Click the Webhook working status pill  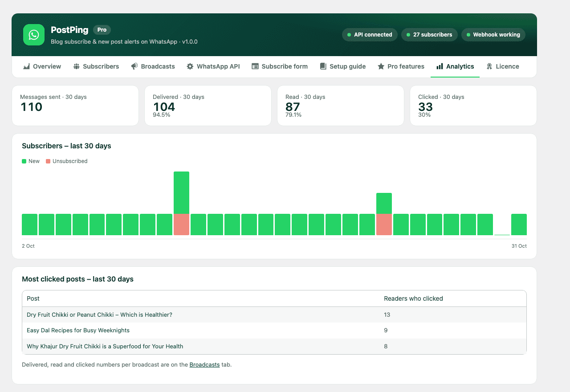[x=493, y=35]
